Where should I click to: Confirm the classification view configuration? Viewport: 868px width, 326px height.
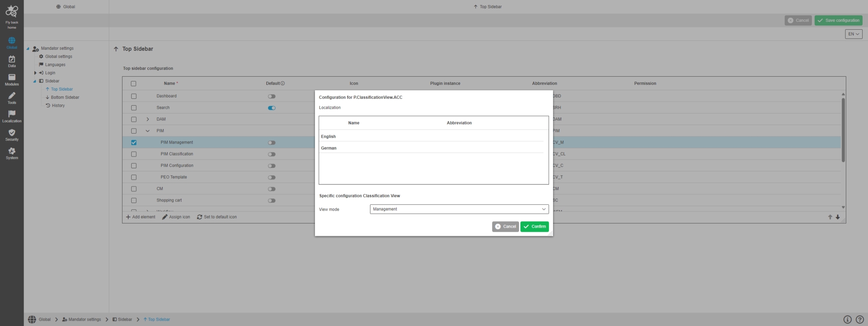534,227
